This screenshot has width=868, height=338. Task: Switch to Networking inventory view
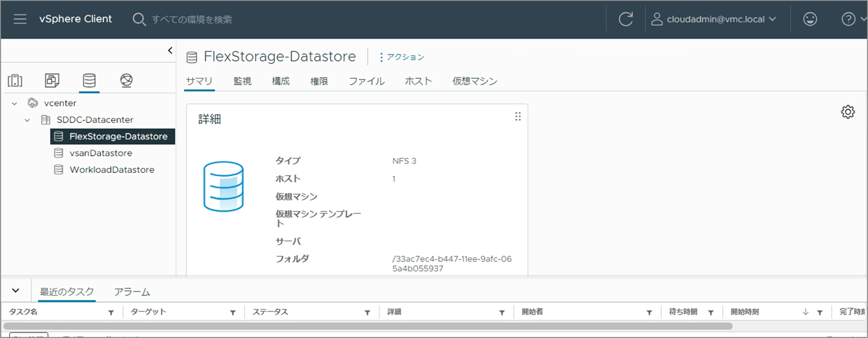pyautogui.click(x=127, y=80)
